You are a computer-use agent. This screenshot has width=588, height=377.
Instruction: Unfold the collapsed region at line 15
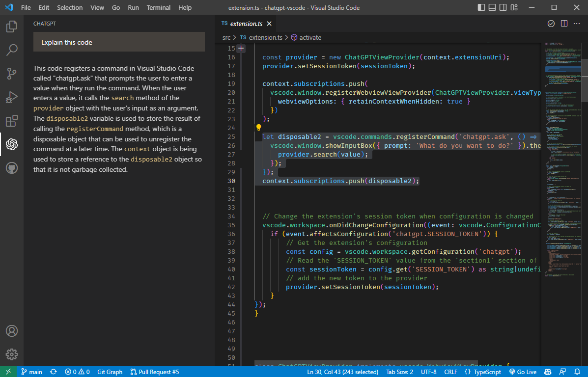pyautogui.click(x=240, y=48)
